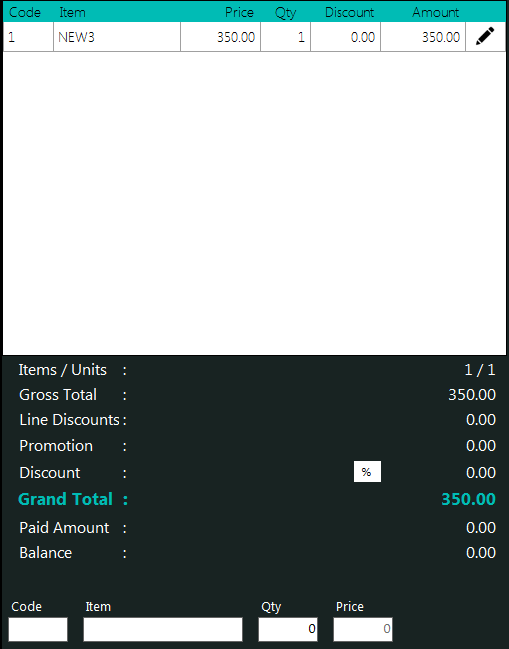Click the row discount cell showing 0.00

[x=346, y=37]
